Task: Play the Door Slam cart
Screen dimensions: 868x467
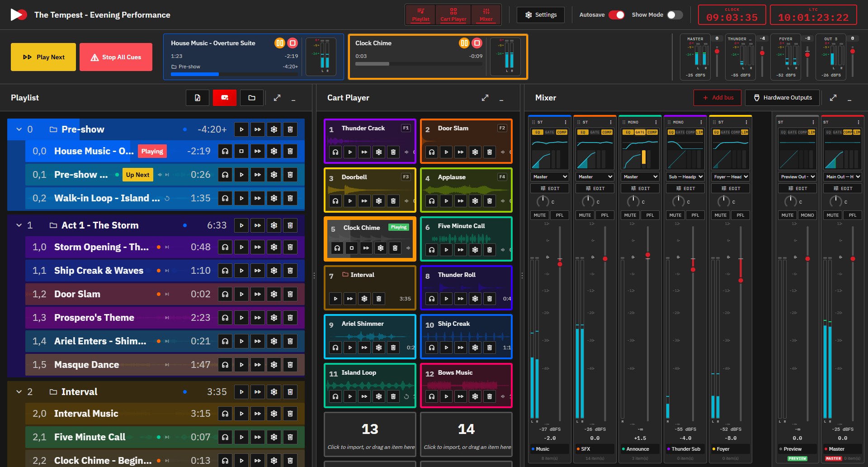Action: [x=446, y=152]
